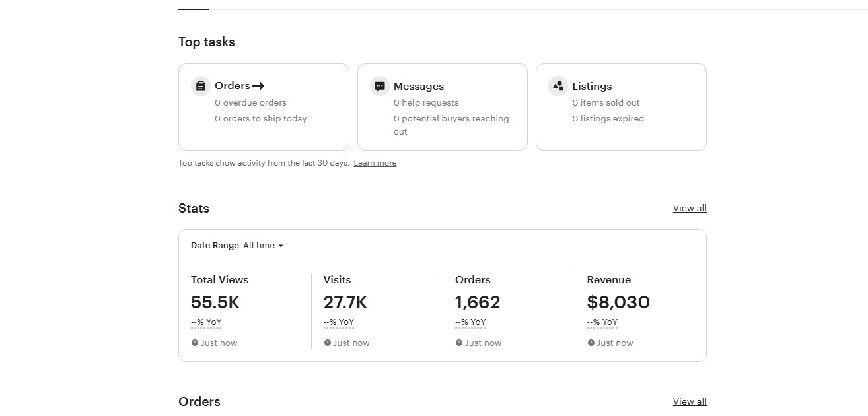Open the Date Range All time dropdown
Image resolution: width=868 pixels, height=416 pixels.
click(263, 246)
